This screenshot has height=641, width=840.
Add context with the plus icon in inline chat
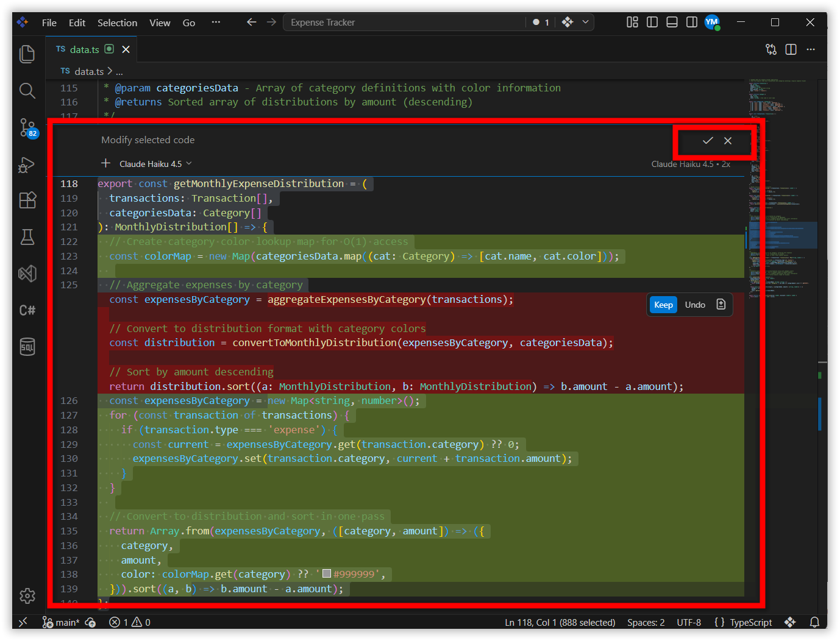coord(106,163)
